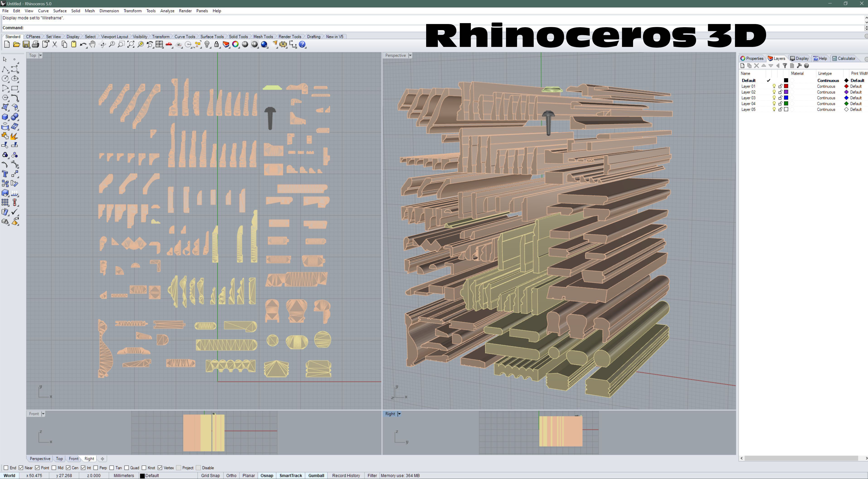This screenshot has width=868, height=479.
Task: Switch to the Curve Tools toolbar tab
Action: tap(185, 36)
